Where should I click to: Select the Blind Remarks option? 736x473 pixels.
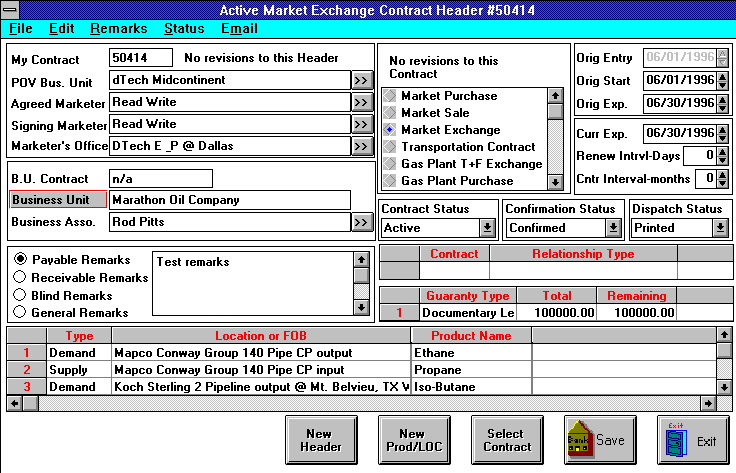click(x=63, y=295)
